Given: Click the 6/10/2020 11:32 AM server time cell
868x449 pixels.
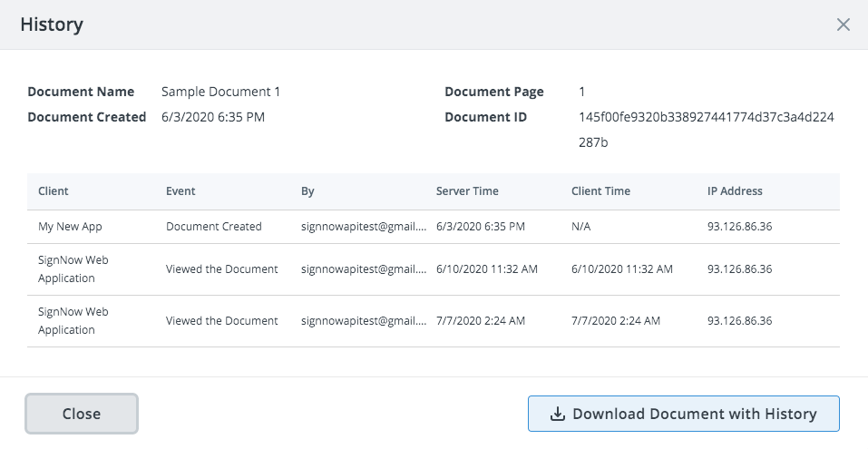Looking at the screenshot, I should (486, 269).
